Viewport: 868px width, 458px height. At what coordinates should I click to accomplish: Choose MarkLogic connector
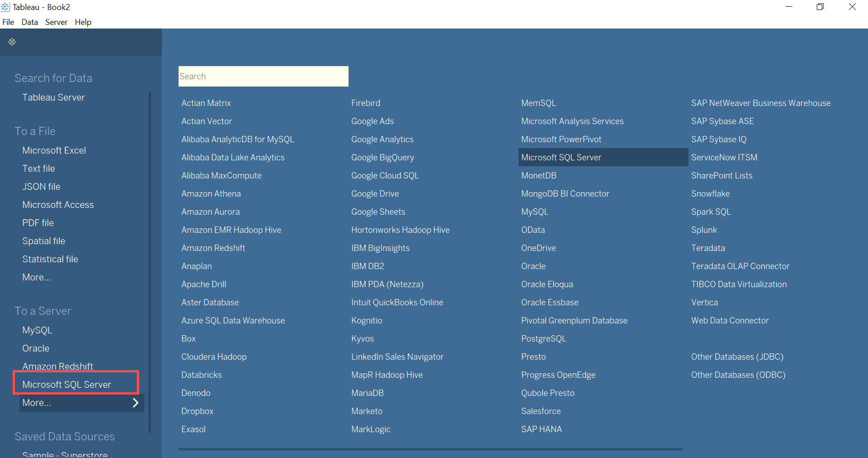click(371, 429)
